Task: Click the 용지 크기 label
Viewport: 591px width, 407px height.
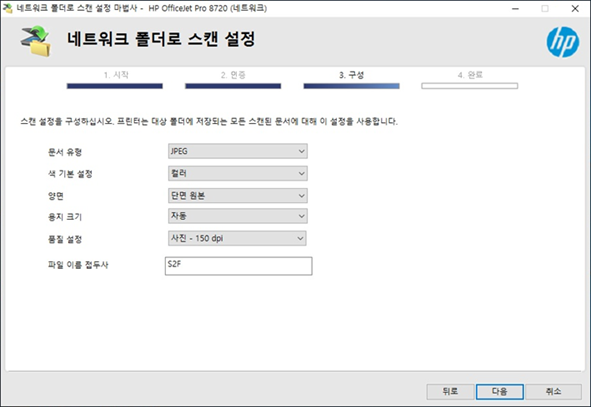Action: (65, 217)
